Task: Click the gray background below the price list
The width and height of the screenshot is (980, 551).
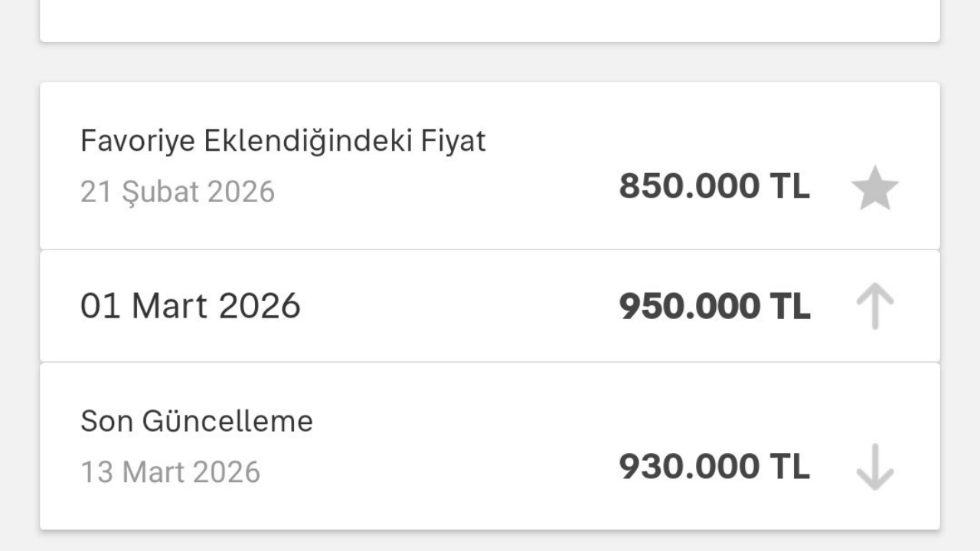Action: pos(490,542)
